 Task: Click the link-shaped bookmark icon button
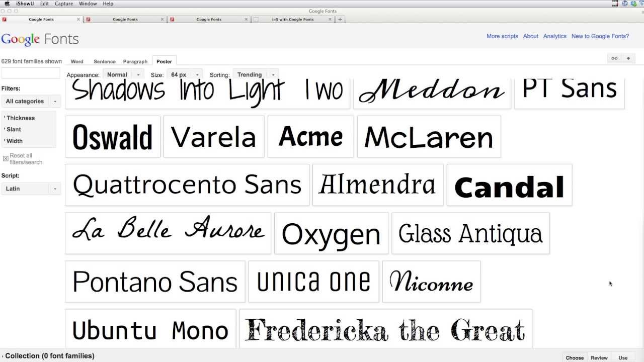pyautogui.click(x=614, y=58)
